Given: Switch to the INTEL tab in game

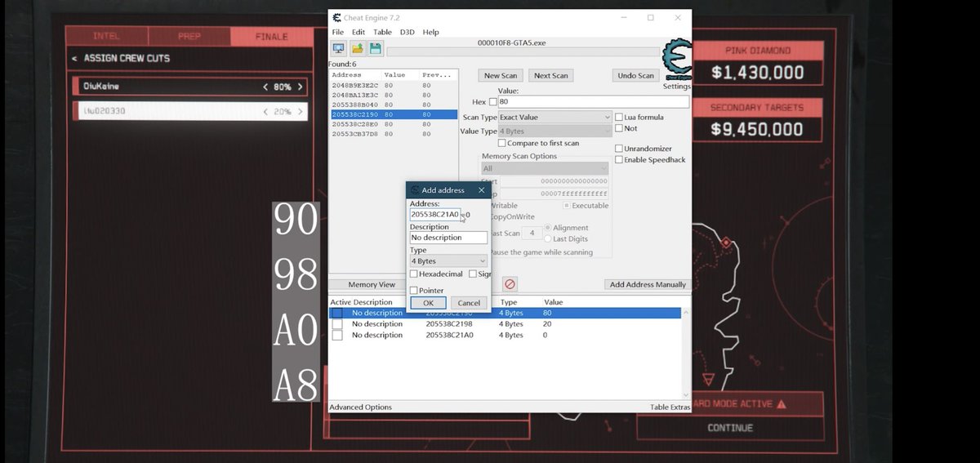Looking at the screenshot, I should pyautogui.click(x=106, y=36).
